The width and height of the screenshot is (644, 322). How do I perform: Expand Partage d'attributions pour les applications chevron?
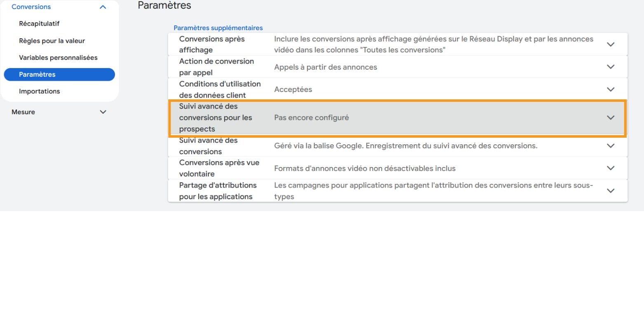point(611,191)
